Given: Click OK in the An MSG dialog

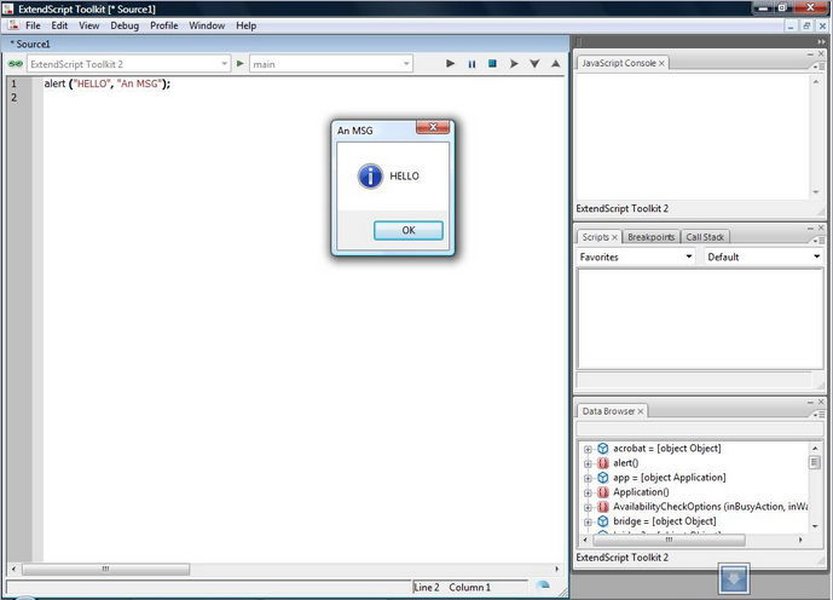Looking at the screenshot, I should [x=408, y=230].
